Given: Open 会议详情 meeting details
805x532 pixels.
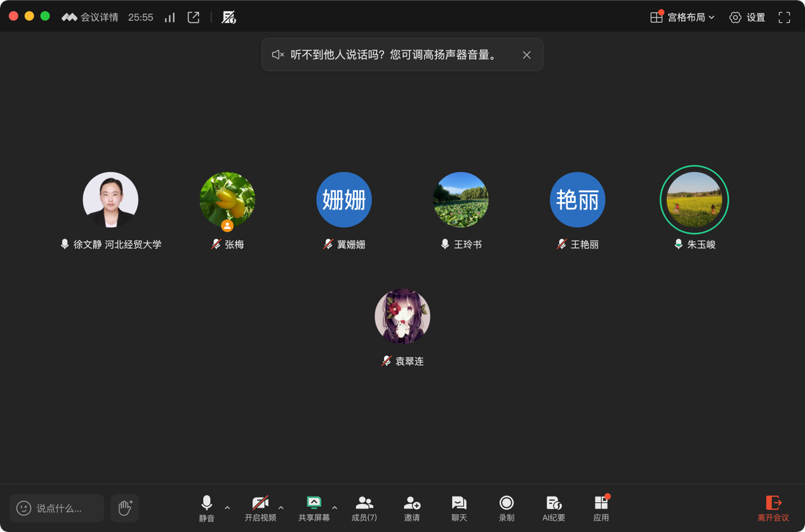Looking at the screenshot, I should pyautogui.click(x=91, y=17).
